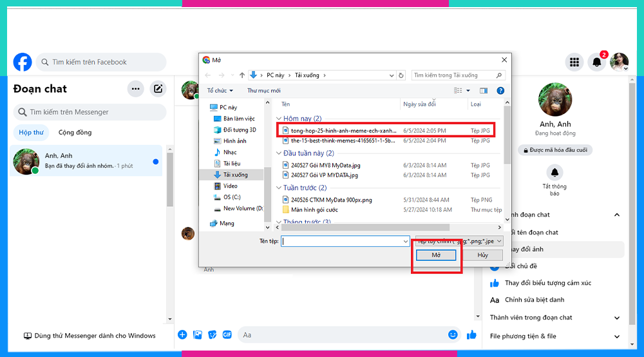Open the Tên tệp filename dropdown arrow
This screenshot has width=644, height=357.
pyautogui.click(x=406, y=241)
